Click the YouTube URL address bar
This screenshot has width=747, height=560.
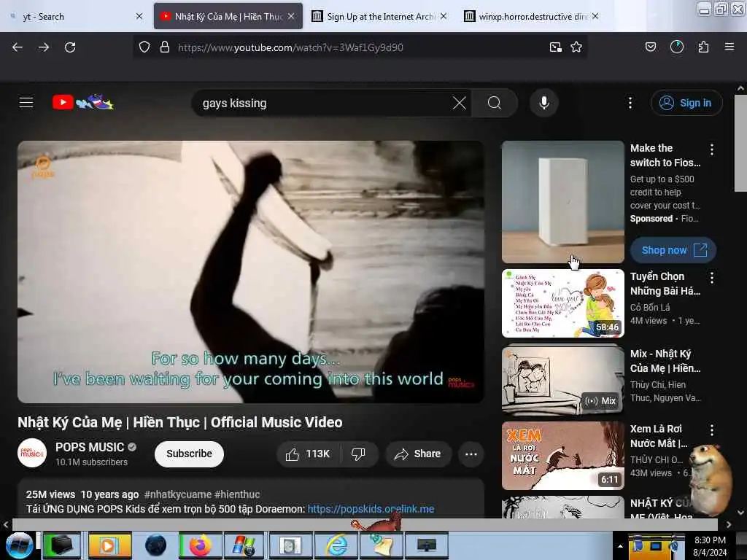(360, 47)
